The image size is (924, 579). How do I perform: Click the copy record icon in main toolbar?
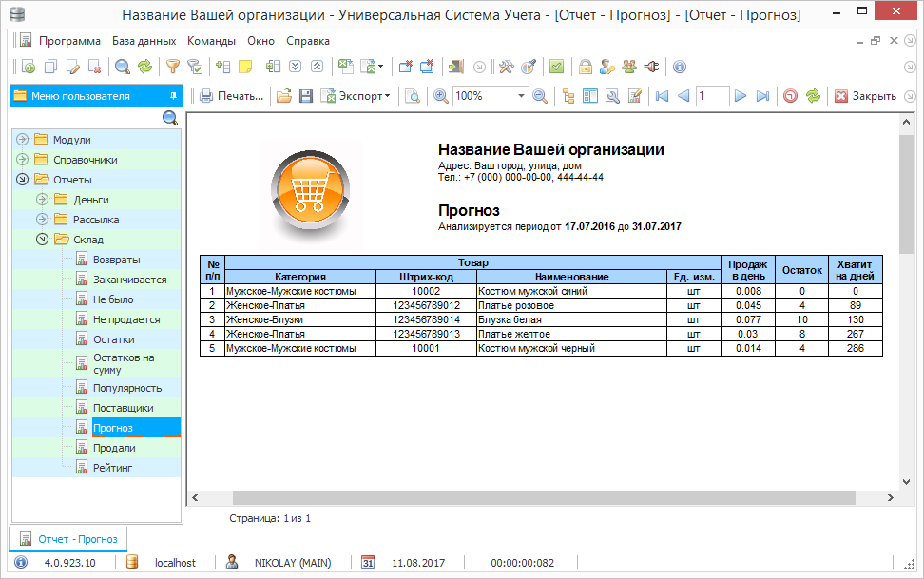coord(50,67)
